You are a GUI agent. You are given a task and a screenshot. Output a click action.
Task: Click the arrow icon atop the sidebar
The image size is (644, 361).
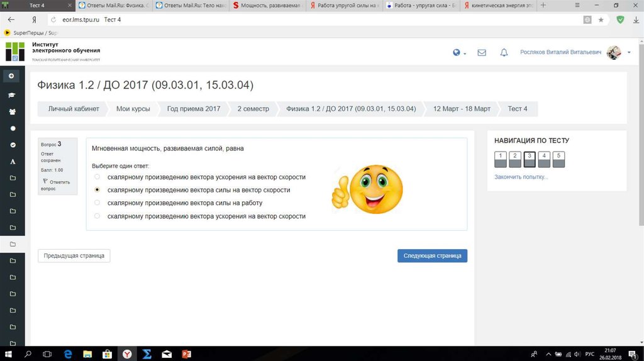(11, 76)
